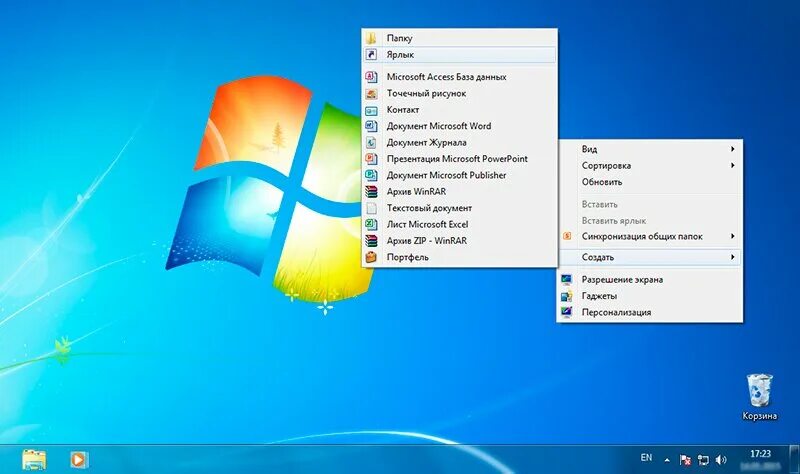800x474 pixels.
Task: Click the Excel icon beside Лист Microsoft Excel
Action: [x=371, y=224]
